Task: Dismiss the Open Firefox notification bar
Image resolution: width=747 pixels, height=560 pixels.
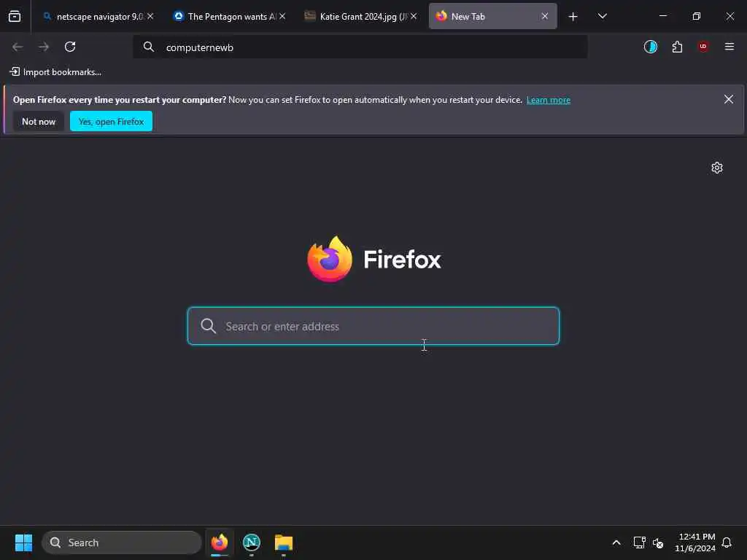Action: pos(729,99)
